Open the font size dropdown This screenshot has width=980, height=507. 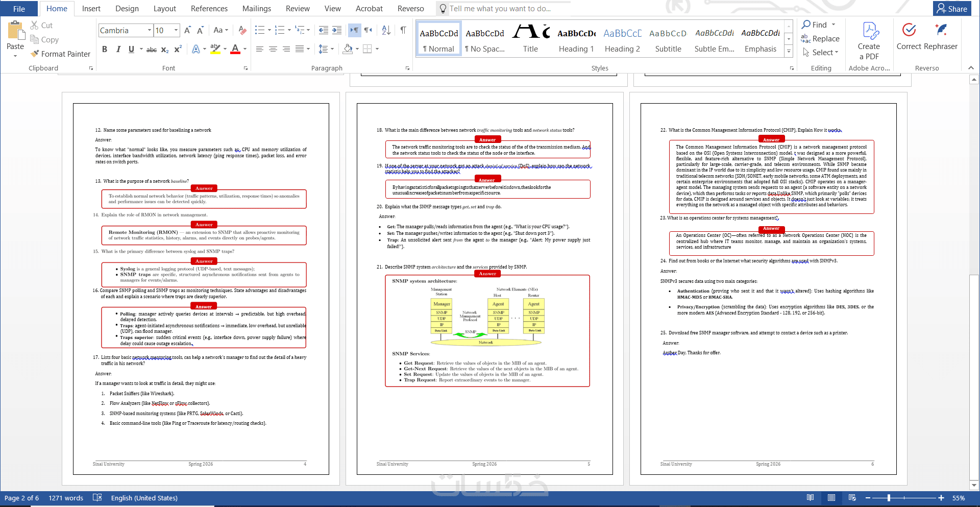click(x=176, y=31)
